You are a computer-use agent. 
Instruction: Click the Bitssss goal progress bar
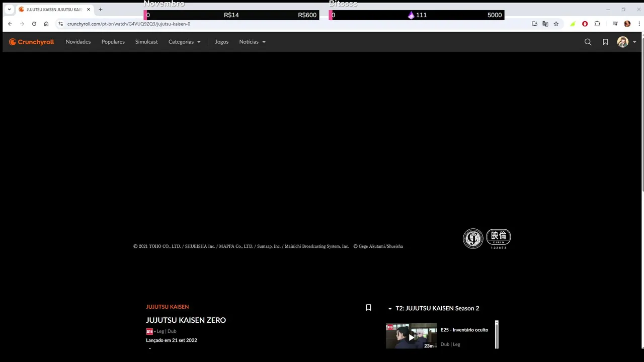[417, 15]
